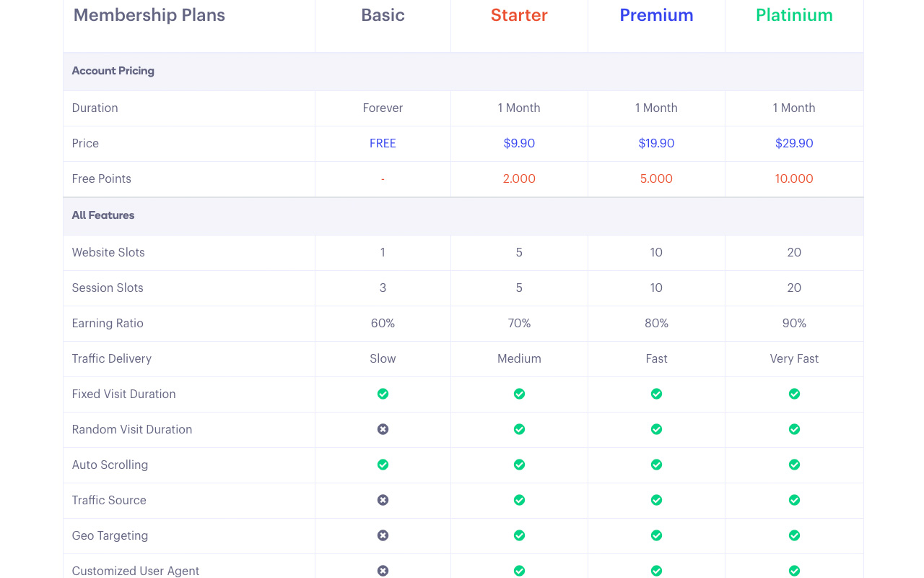Click the 2.000 free points value
The height and width of the screenshot is (578, 924).
coord(519,178)
